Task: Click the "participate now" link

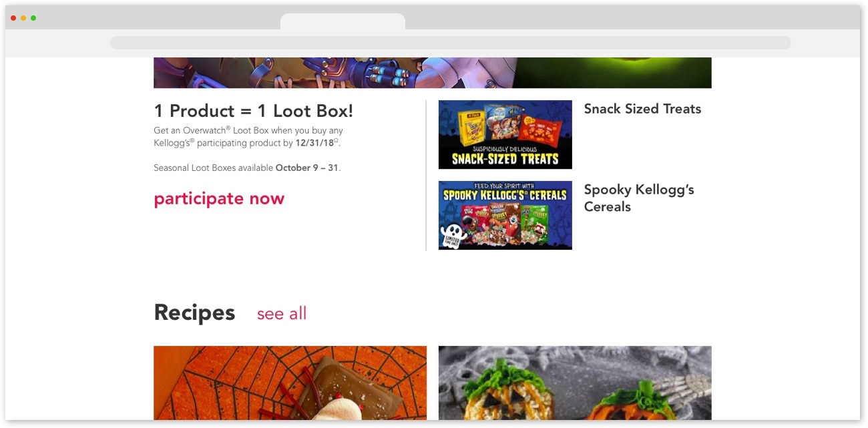Action: click(x=219, y=198)
